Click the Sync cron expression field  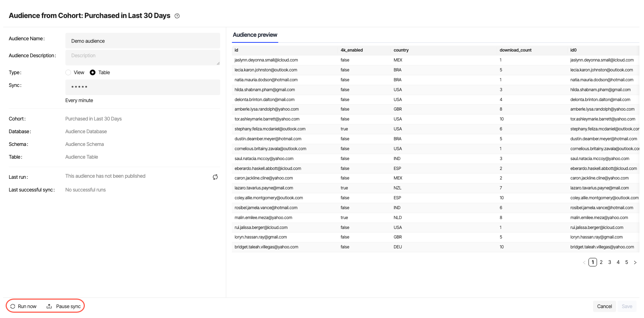[x=142, y=87]
